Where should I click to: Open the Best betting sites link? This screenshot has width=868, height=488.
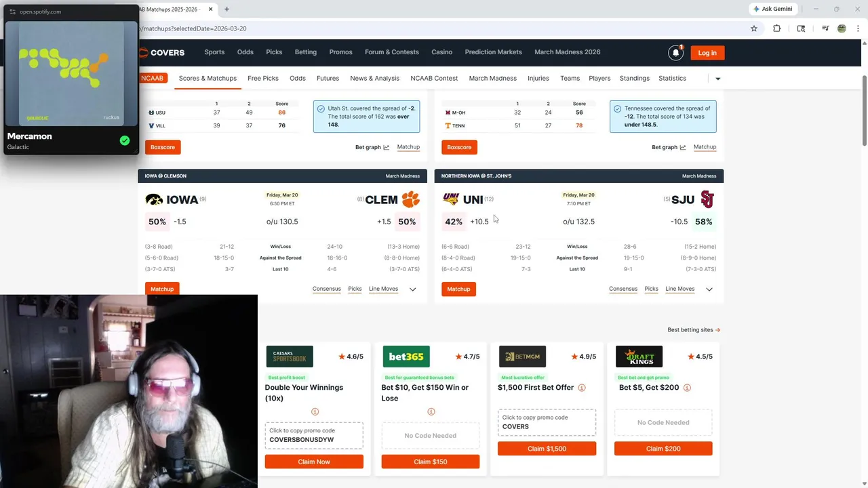click(694, 330)
